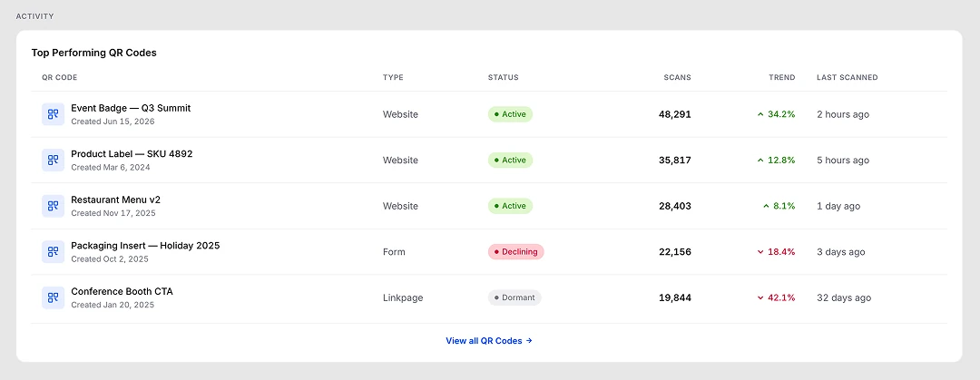The height and width of the screenshot is (380, 980).
Task: Click the Active badge on Restaurant Menu v2 row
Action: click(x=510, y=206)
